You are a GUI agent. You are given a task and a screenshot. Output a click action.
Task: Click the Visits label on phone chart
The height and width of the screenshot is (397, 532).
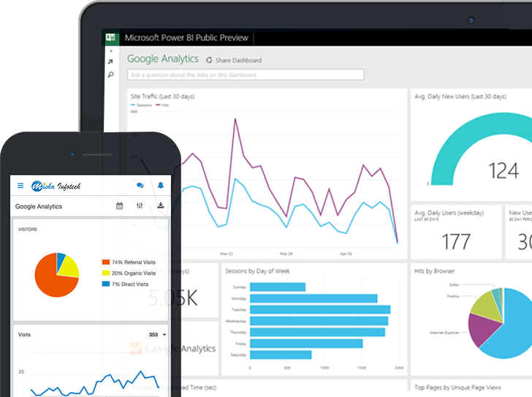pyautogui.click(x=24, y=335)
